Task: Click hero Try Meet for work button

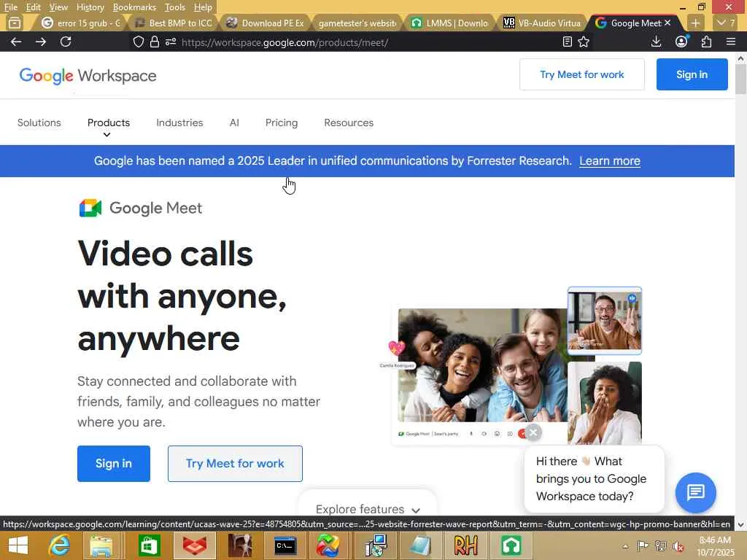Action: 235,463
